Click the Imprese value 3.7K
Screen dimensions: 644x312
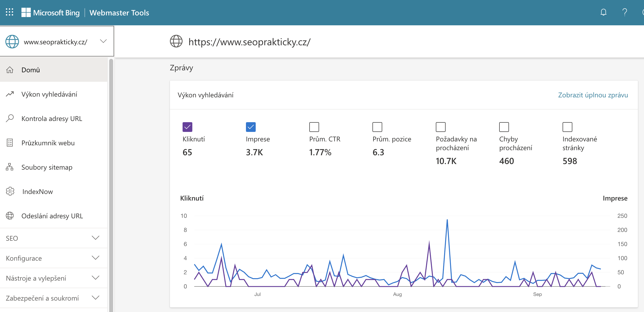pyautogui.click(x=254, y=152)
